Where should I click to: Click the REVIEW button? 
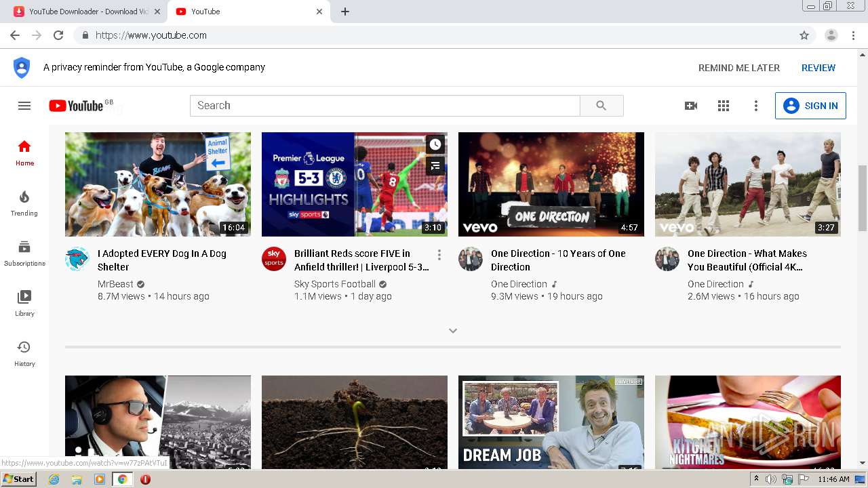tap(818, 68)
